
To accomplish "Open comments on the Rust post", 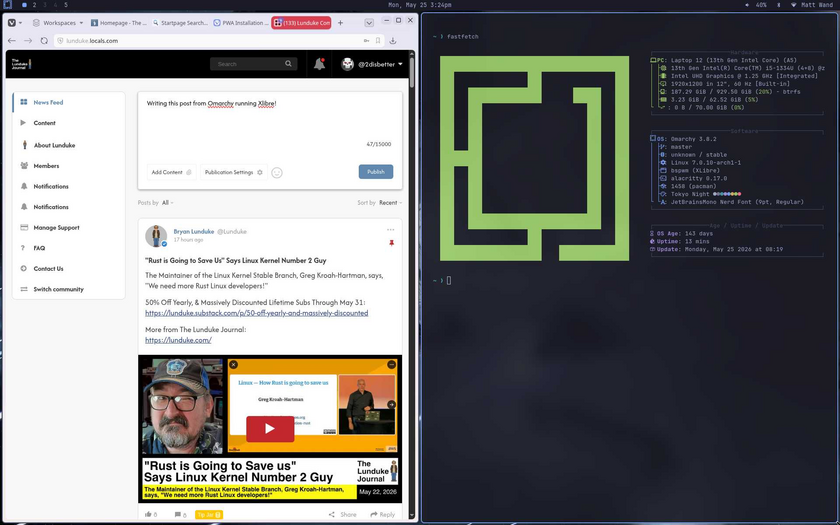I will click(178, 514).
